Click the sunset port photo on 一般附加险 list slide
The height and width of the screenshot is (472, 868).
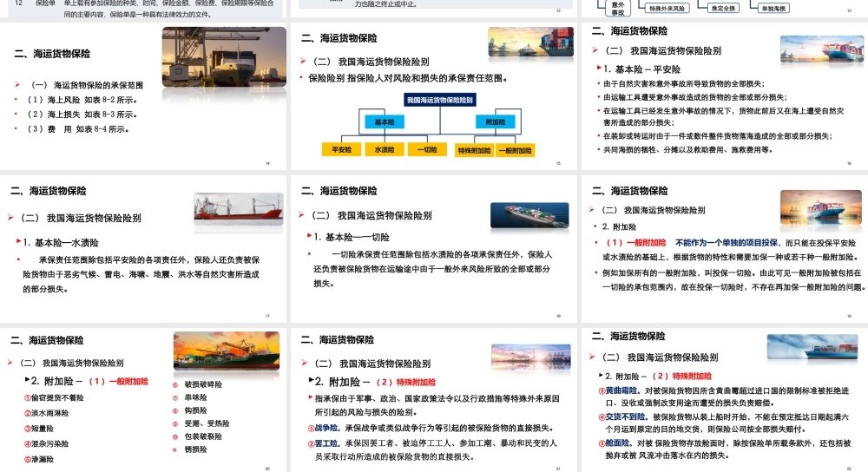227,351
